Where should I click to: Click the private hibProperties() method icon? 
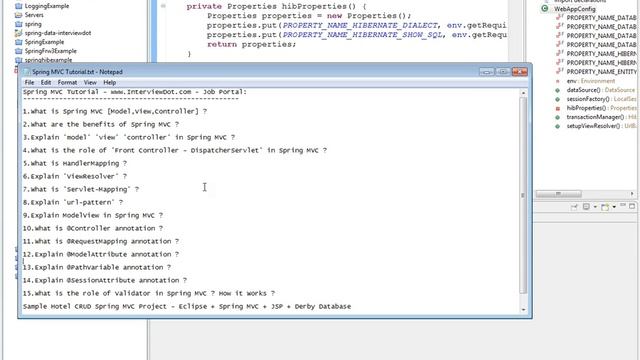pos(558,108)
